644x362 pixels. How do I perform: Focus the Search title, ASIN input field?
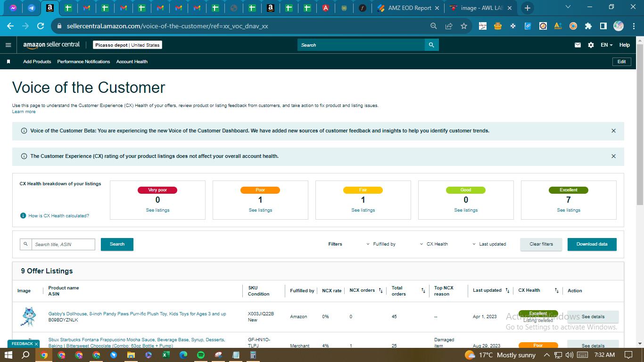(x=63, y=244)
